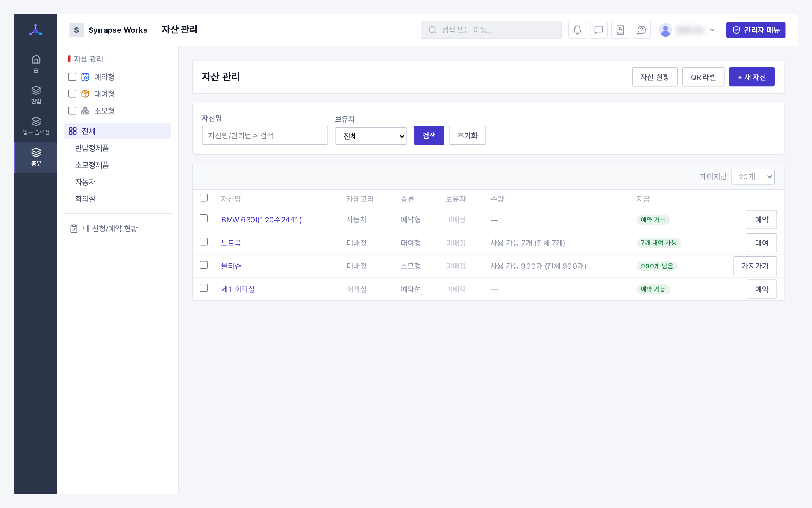This screenshot has height=508, width=812.
Task: Check the select-all checkbox in table header
Action: click(x=203, y=198)
